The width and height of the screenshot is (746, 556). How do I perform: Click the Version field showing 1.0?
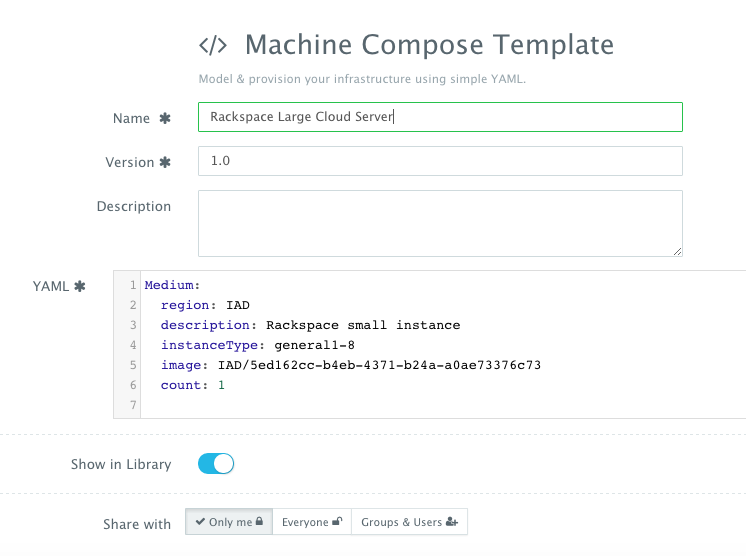click(x=440, y=161)
